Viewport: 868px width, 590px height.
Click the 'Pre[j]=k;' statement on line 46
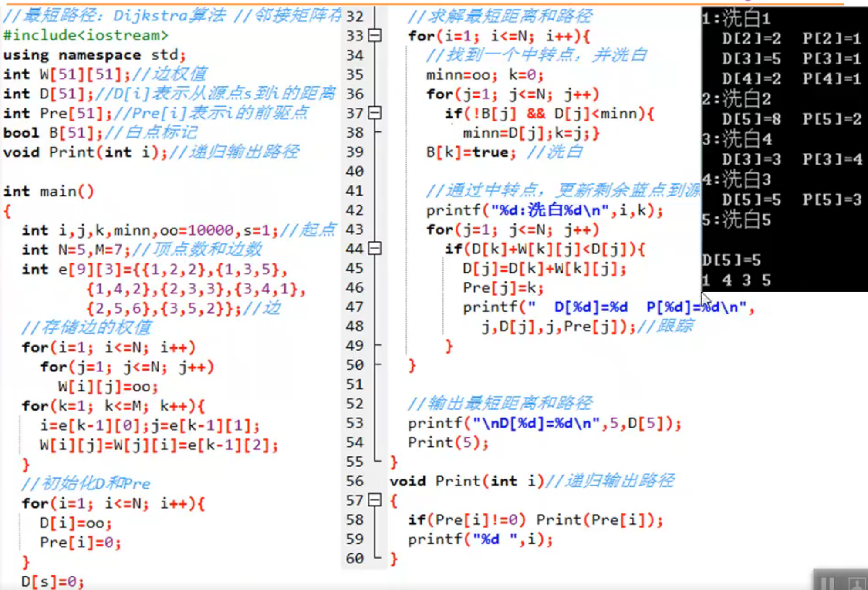tap(503, 288)
